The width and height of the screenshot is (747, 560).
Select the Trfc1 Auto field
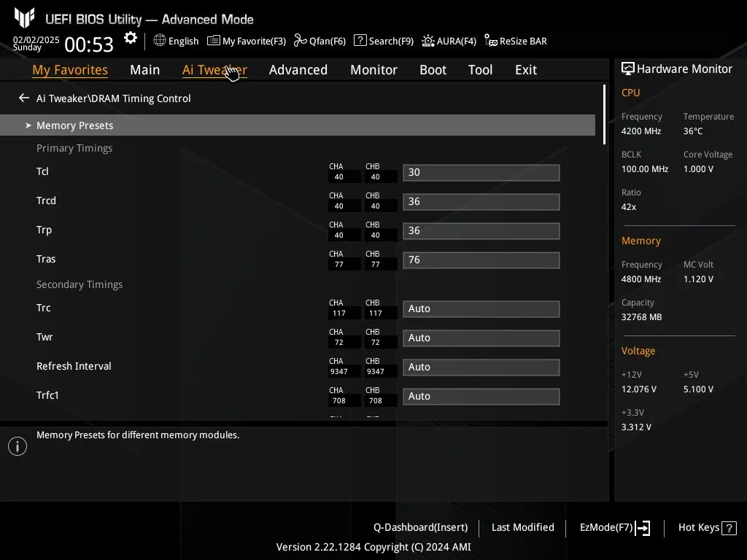(481, 396)
